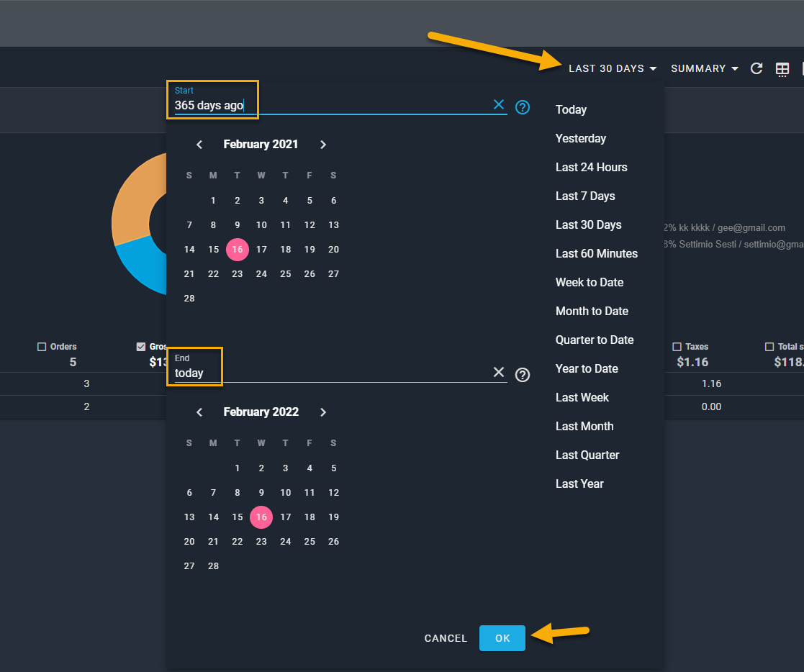Expand the Summary dropdown
Image resolution: width=804 pixels, height=672 pixels.
(x=704, y=68)
